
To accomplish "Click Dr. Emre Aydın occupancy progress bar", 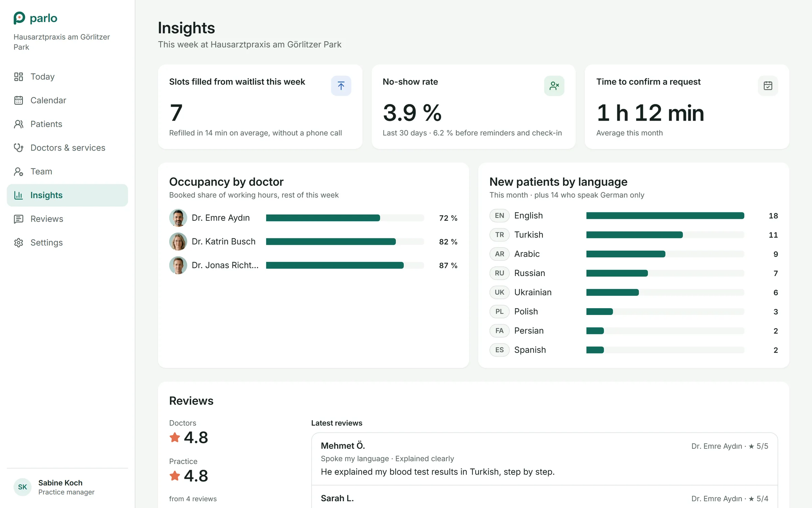I will click(345, 218).
